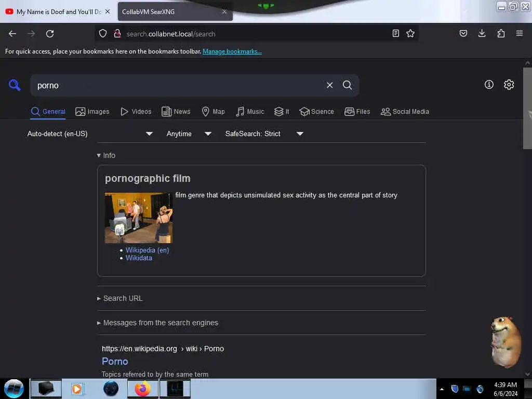Click inside the search query field
The width and height of the screenshot is (532, 399).
click(x=177, y=86)
